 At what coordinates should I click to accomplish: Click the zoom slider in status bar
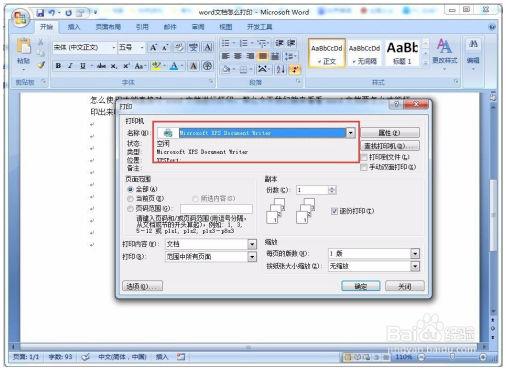pyautogui.click(x=452, y=357)
